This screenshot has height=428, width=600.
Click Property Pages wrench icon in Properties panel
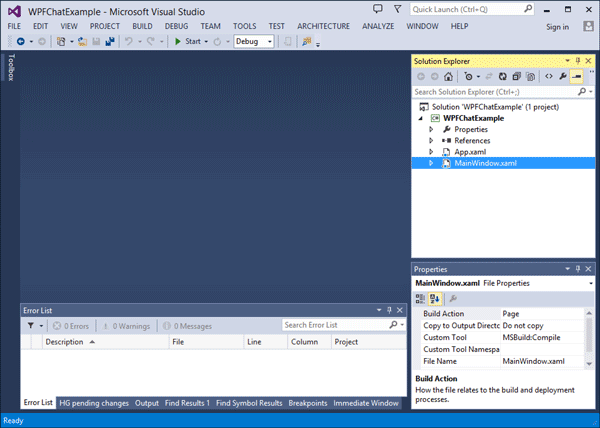point(453,299)
